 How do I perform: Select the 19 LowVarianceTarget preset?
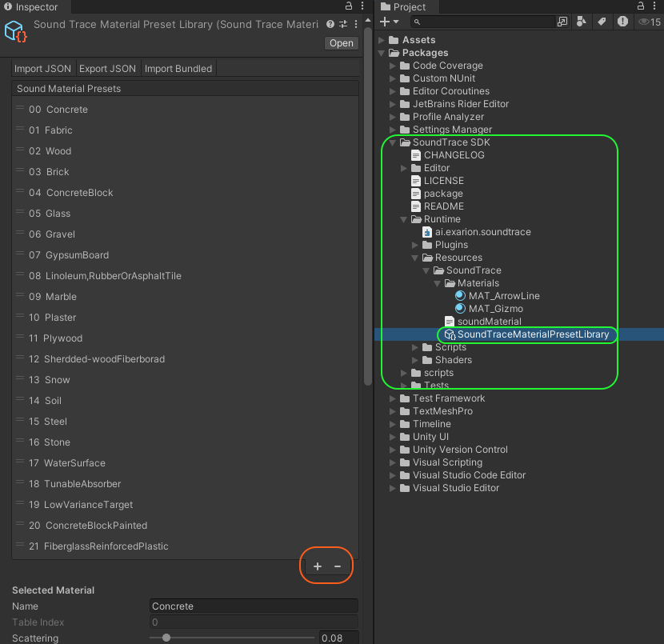coord(186,504)
